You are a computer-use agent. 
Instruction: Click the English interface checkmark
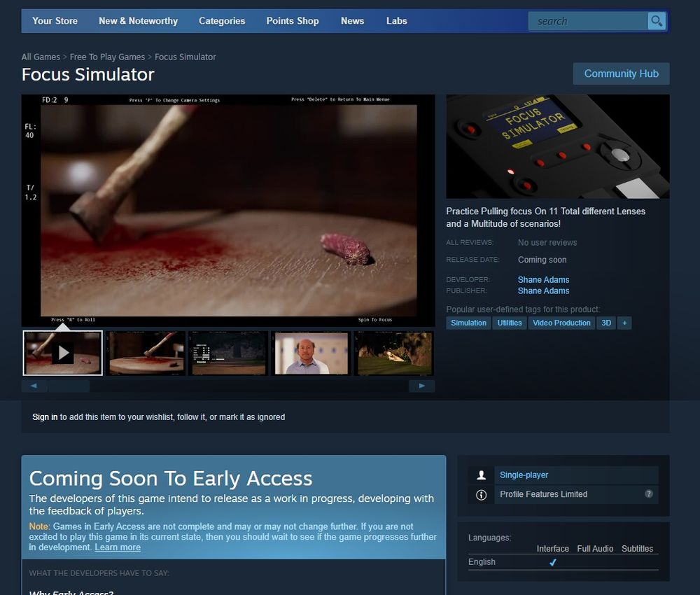tap(553, 562)
